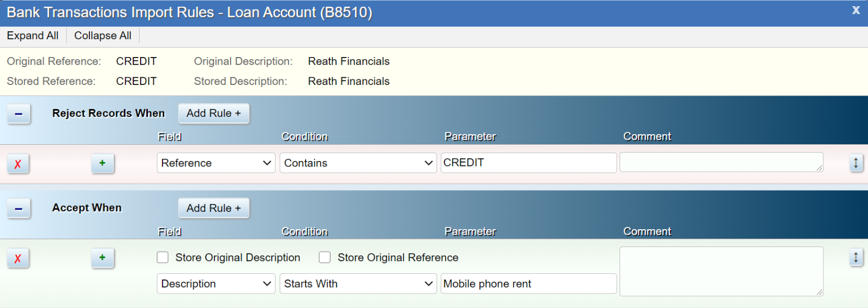Open the Description field dropdown
This screenshot has width=868, height=308.
[x=216, y=284]
